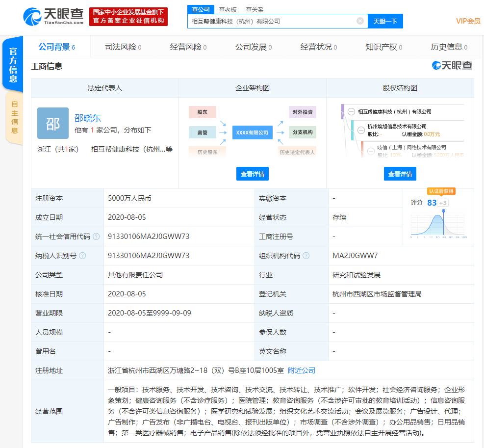Viewport: 484px width, 448px height.
Task: Collapse 相互帮健康科技（杭州）有限公司 in 股权结构图
Action: click(x=350, y=111)
